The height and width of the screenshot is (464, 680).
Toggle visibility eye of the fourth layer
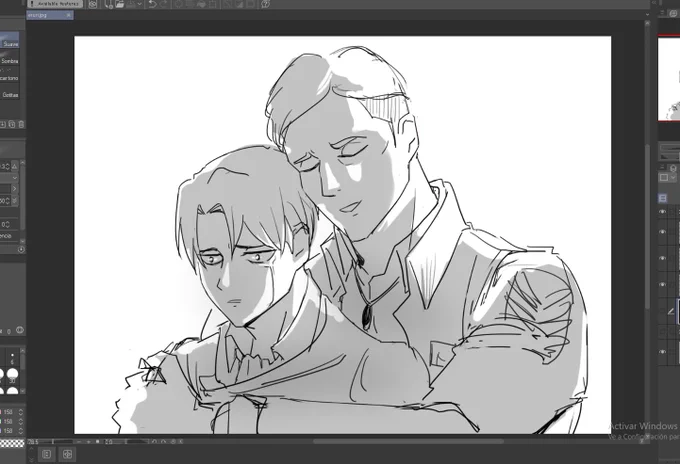coord(662,284)
